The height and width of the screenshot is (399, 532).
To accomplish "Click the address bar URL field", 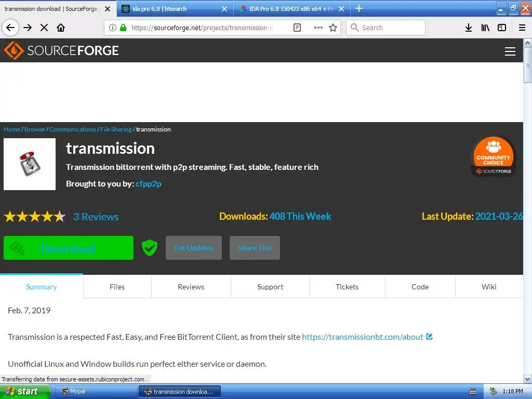I will pos(202,28).
